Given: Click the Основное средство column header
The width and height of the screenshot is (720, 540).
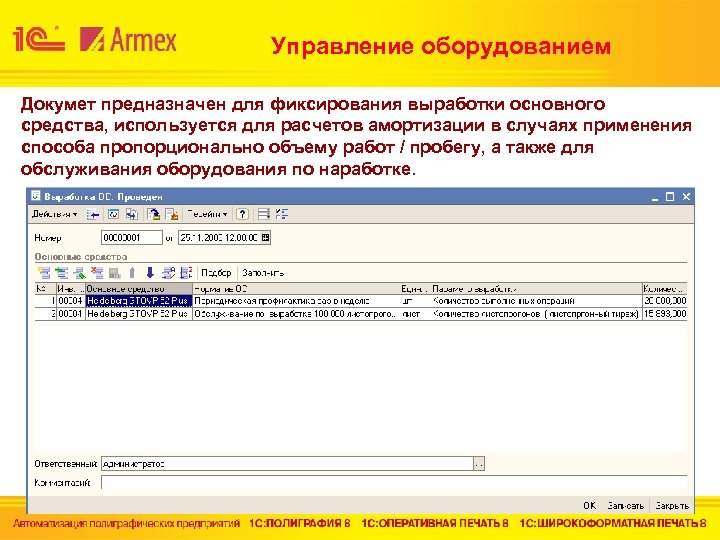Looking at the screenshot, I should (x=139, y=289).
